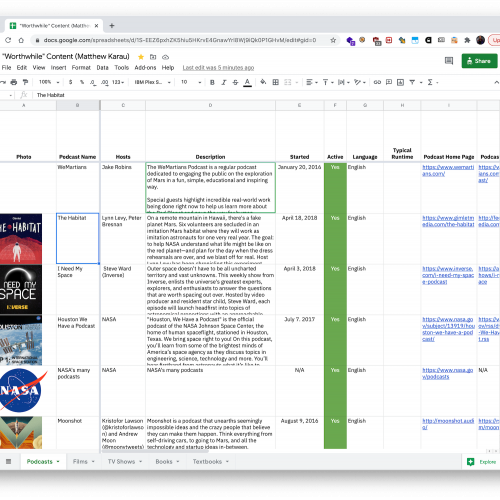Toggle bold formatting

(x=212, y=82)
